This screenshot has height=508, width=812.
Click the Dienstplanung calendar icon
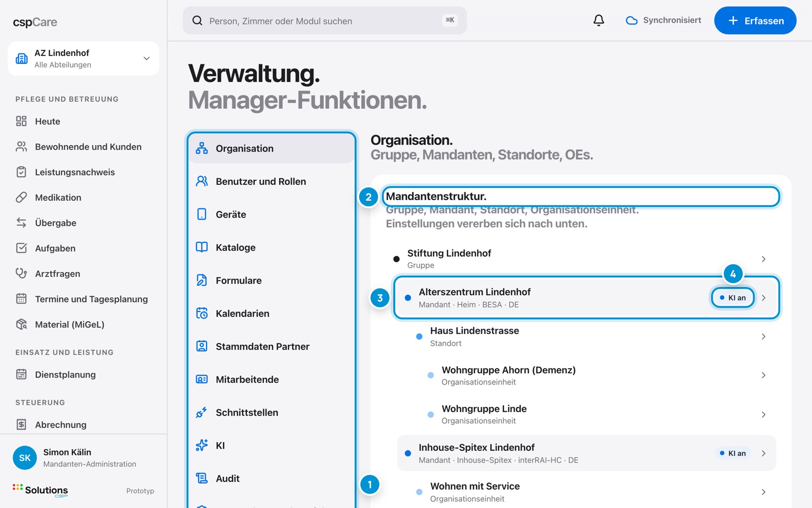(21, 374)
